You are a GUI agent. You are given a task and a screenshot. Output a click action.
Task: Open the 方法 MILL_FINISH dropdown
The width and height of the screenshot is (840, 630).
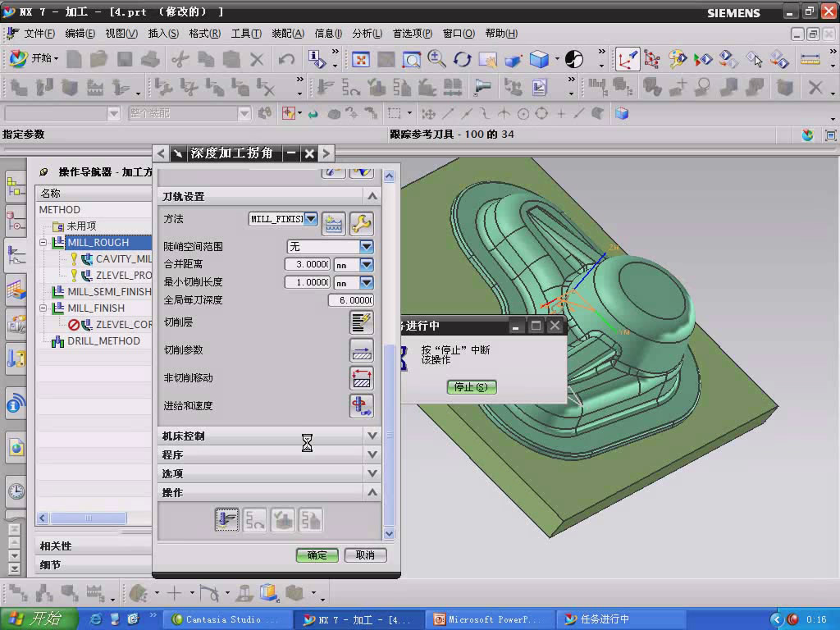click(x=311, y=218)
